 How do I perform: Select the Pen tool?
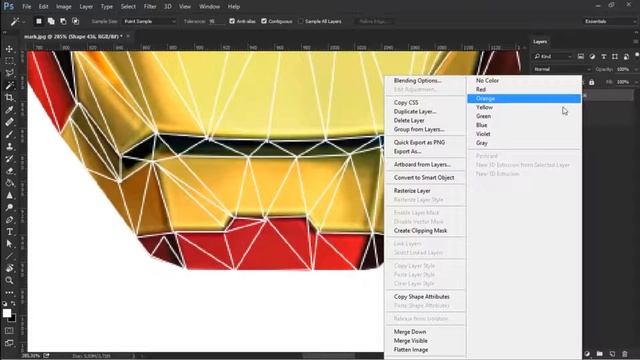(x=9, y=220)
